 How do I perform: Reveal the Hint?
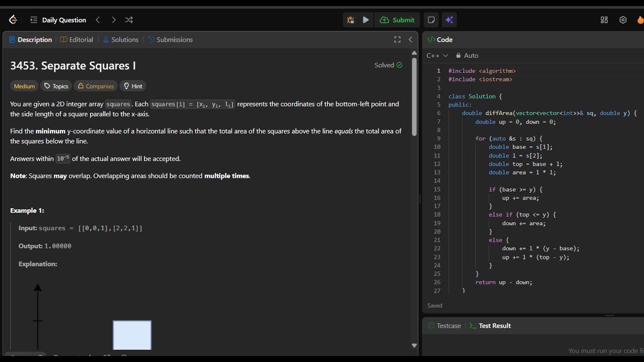click(x=133, y=86)
